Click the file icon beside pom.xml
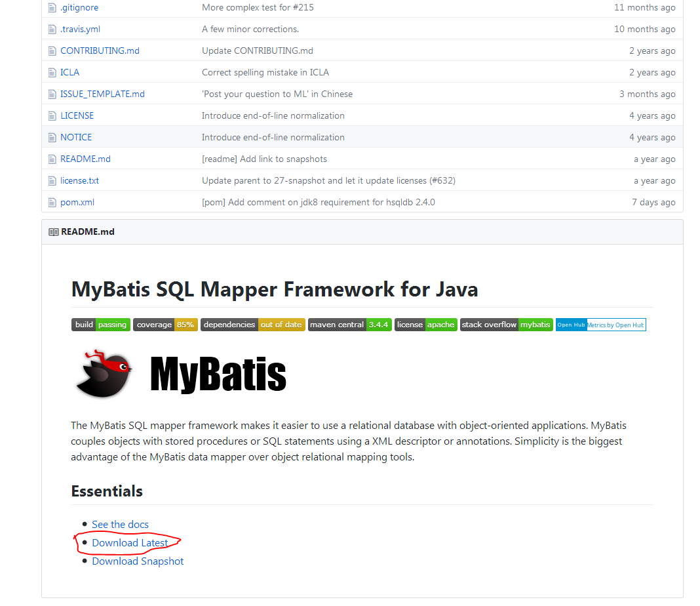Image resolution: width=700 pixels, height=606 pixels. click(52, 203)
